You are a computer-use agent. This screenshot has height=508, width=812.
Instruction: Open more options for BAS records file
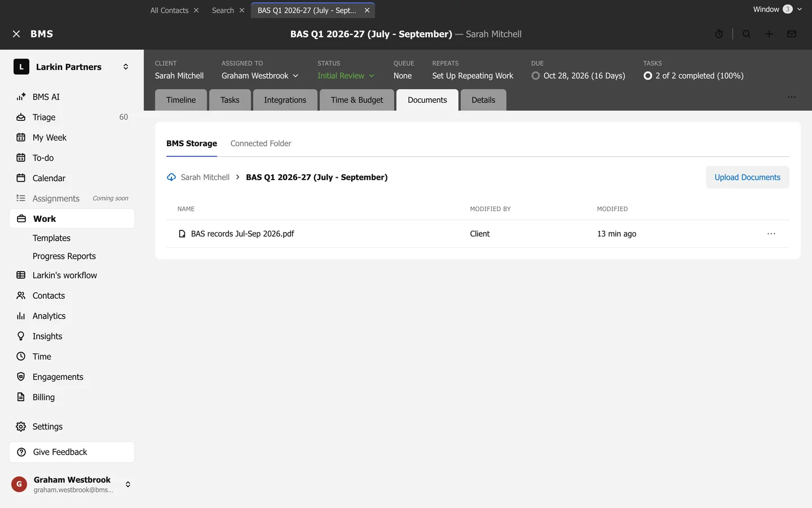click(771, 234)
